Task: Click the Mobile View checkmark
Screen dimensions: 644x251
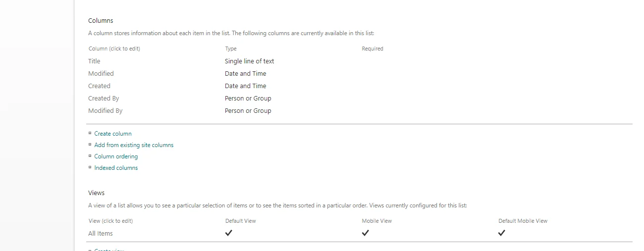Action: [365, 233]
